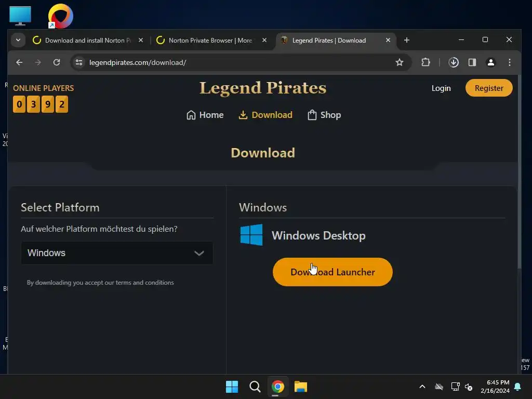The image size is (532, 399).
Task: Click the webpage vertical scrollbar
Action: coord(519,171)
